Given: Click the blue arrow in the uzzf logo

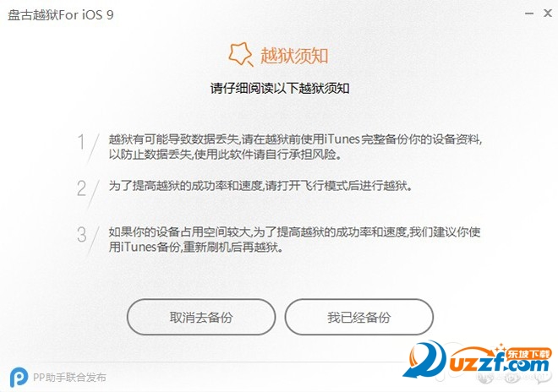Looking at the screenshot, I should coord(424,359).
